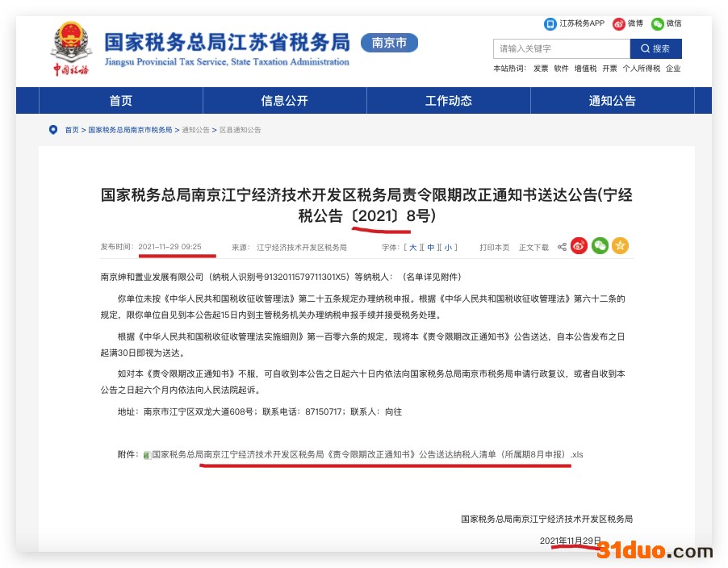Click 打印本页 to print page
The height and width of the screenshot is (568, 728).
[x=494, y=248]
